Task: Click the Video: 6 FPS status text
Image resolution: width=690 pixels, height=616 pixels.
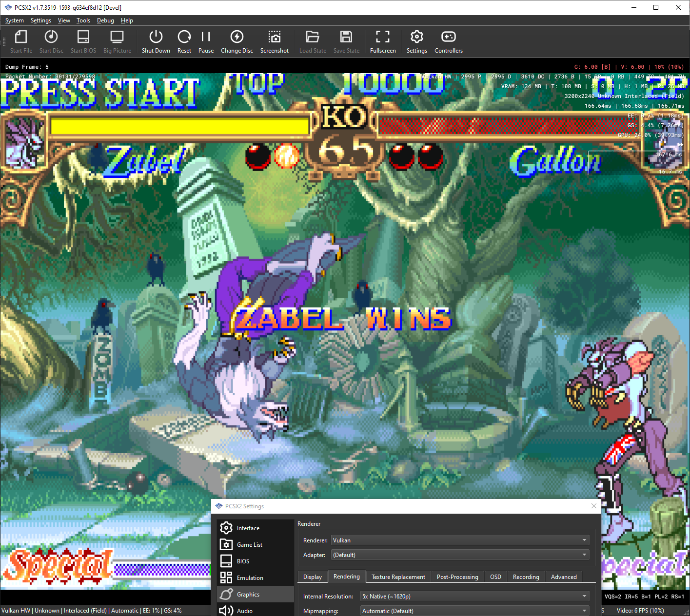Action: tap(640, 610)
